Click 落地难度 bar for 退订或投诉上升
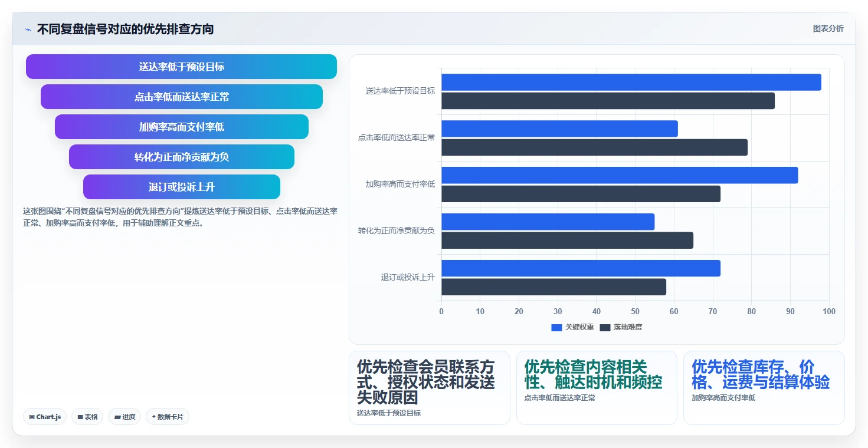This screenshot has width=868, height=448. [x=553, y=287]
